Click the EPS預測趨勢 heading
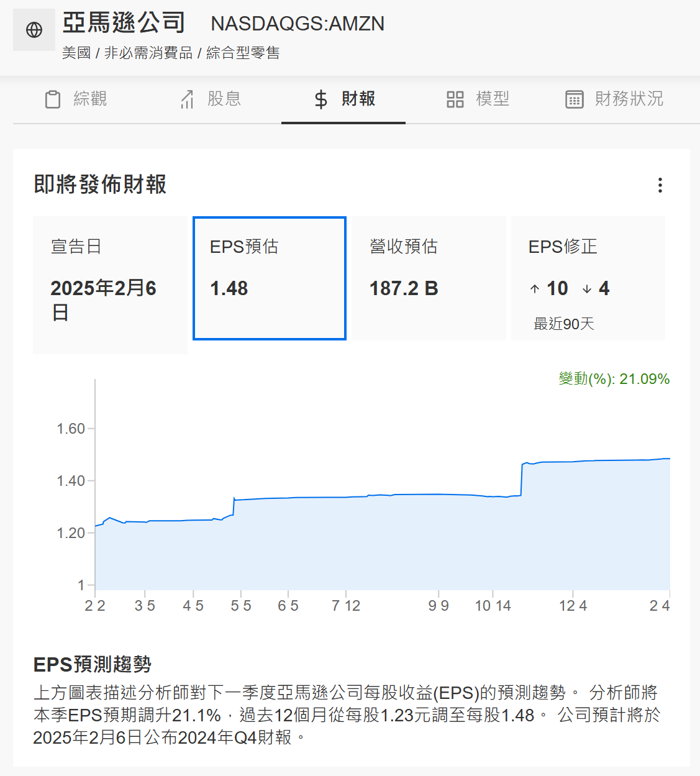The height and width of the screenshot is (776, 700). (x=93, y=664)
